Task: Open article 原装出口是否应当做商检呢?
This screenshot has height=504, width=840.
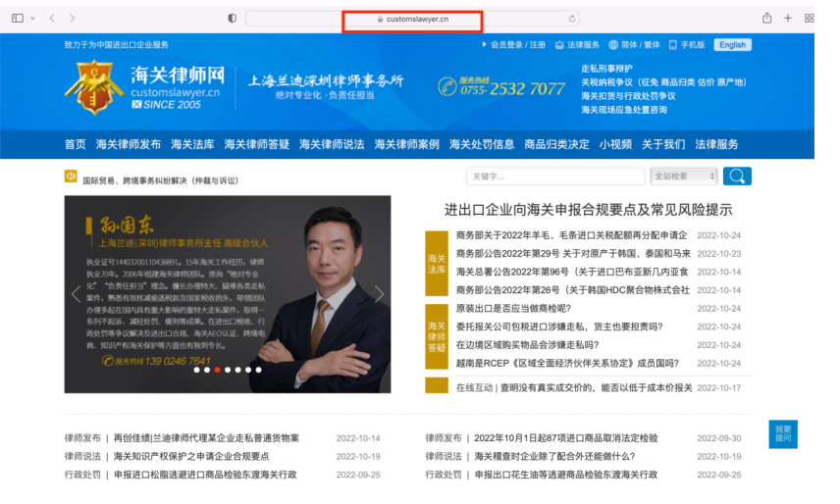Action: click(513, 309)
